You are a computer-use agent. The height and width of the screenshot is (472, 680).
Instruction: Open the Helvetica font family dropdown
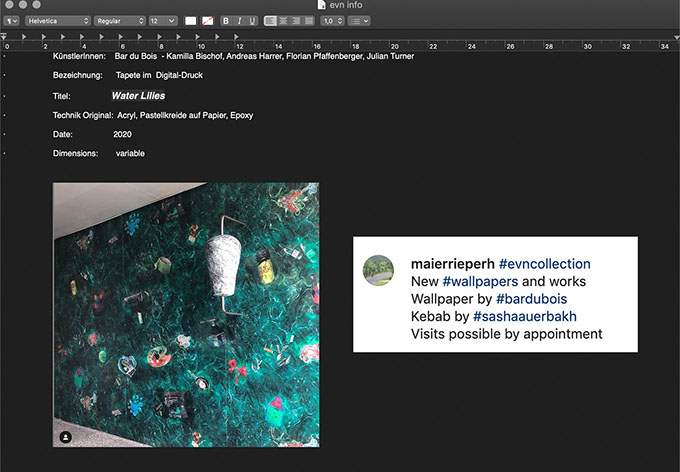click(58, 21)
